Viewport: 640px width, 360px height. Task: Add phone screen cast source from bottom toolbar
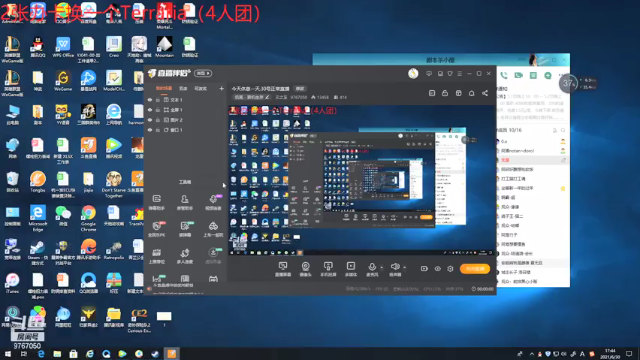328,269
